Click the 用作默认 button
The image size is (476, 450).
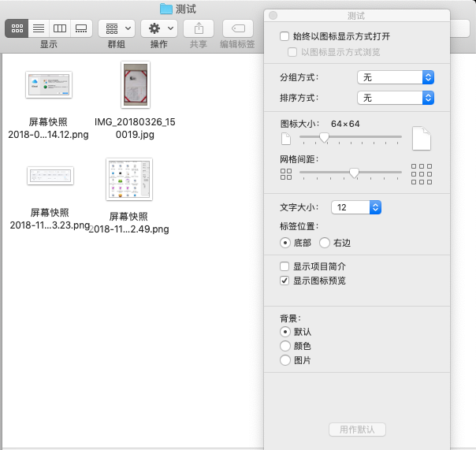pos(357,430)
